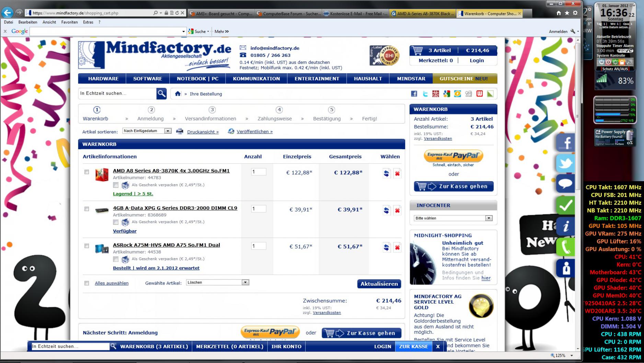Enable gift wrap for A-Data XPG RAM
This screenshot has width=644, height=363.
[116, 222]
